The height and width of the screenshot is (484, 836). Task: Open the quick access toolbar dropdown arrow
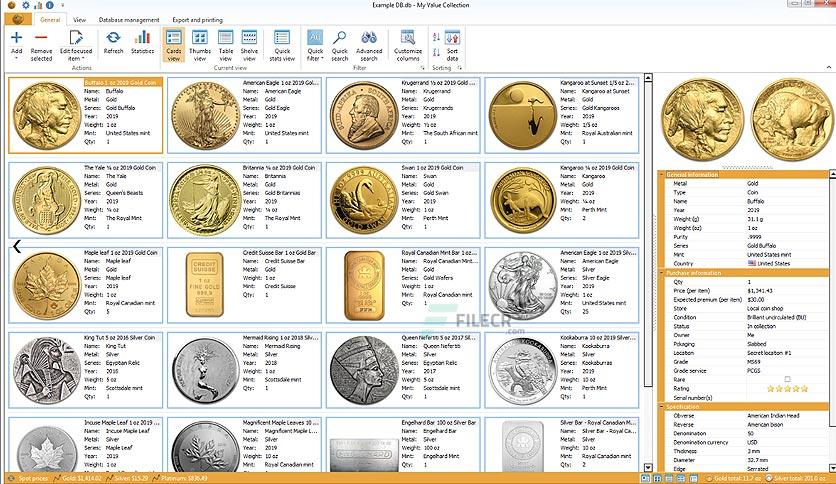click(x=62, y=5)
